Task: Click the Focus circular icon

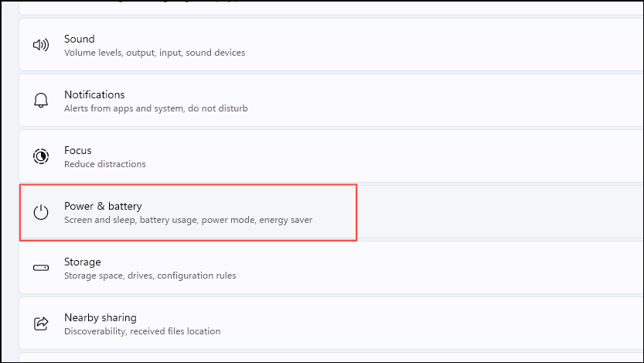Action: point(41,156)
